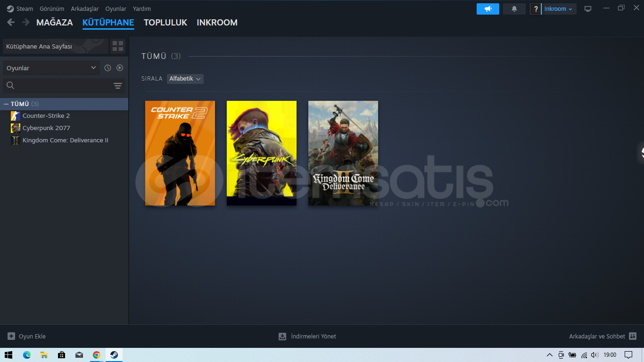Select the KÜTÜPHANE tab
Screen dimensions: 644x362
(x=108, y=22)
